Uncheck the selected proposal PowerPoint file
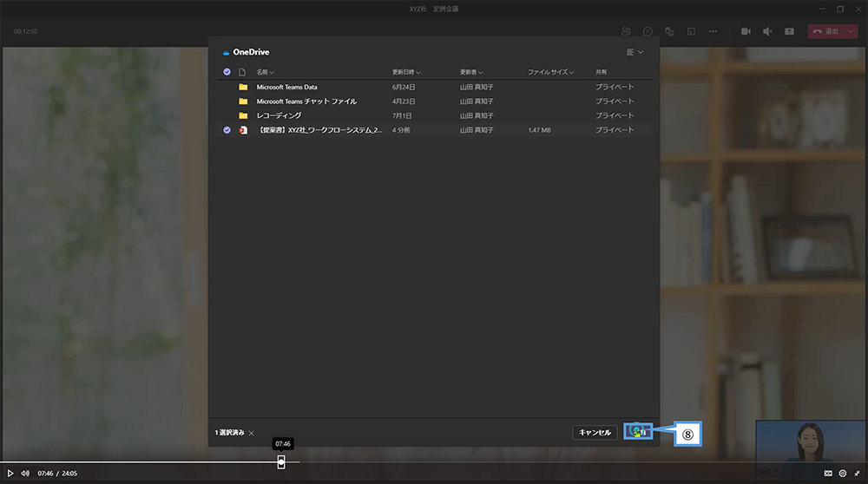 (227, 130)
